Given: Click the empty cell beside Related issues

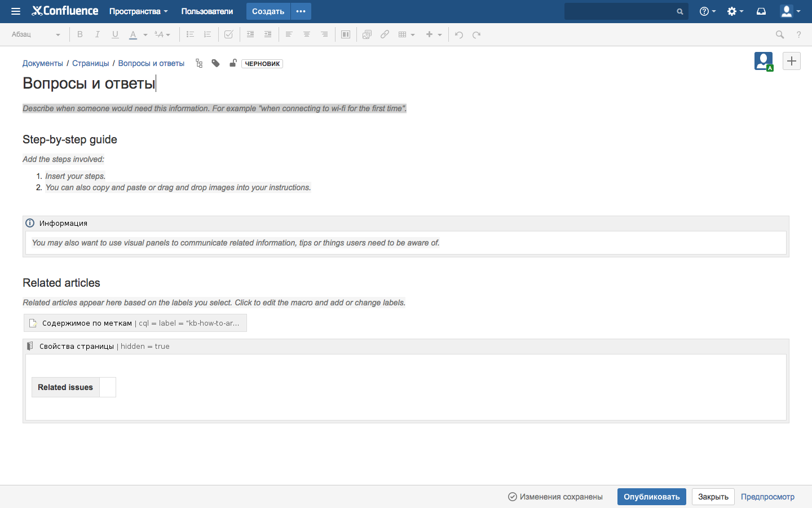Looking at the screenshot, I should click(108, 387).
